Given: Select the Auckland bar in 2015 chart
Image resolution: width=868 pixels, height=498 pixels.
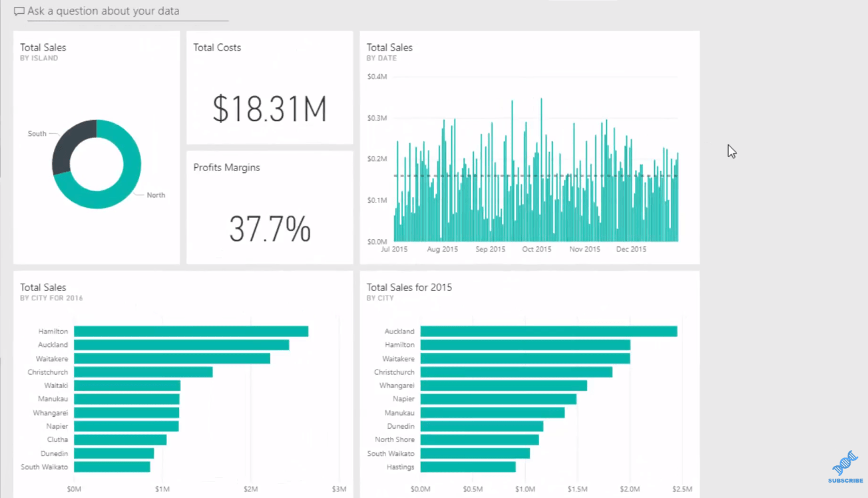Looking at the screenshot, I should pos(549,331).
